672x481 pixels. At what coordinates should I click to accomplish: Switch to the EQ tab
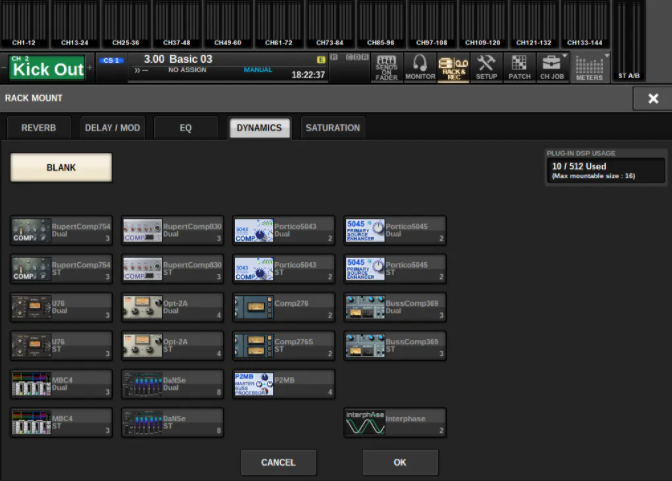[186, 128]
